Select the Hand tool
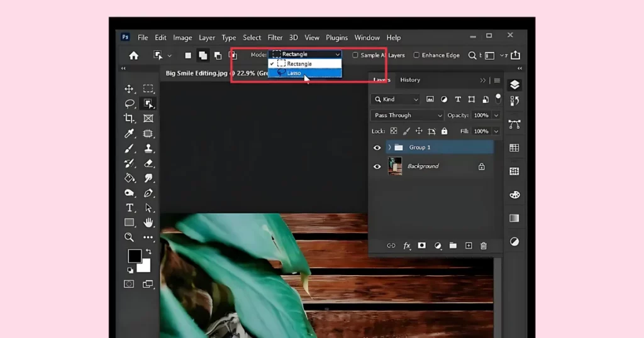 click(148, 222)
